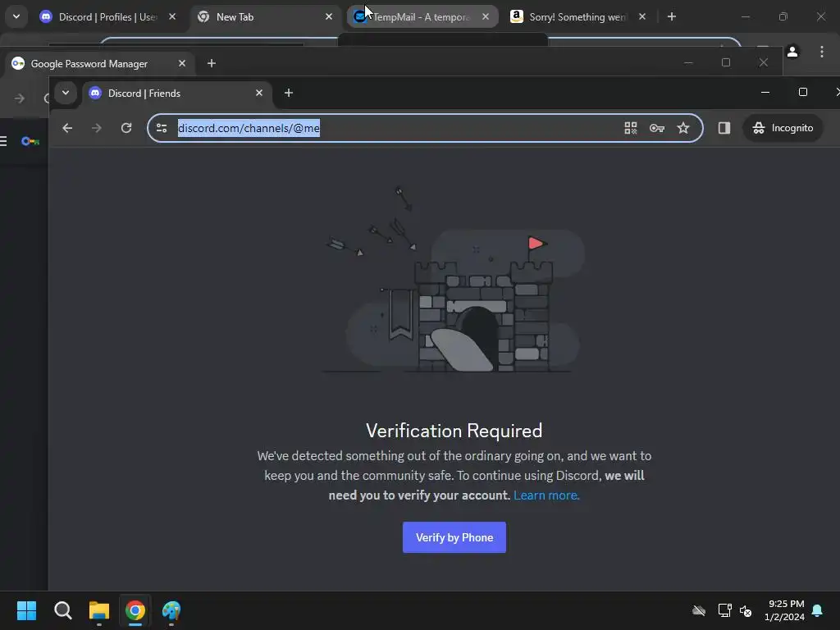Open notifications bell icon

click(818, 610)
